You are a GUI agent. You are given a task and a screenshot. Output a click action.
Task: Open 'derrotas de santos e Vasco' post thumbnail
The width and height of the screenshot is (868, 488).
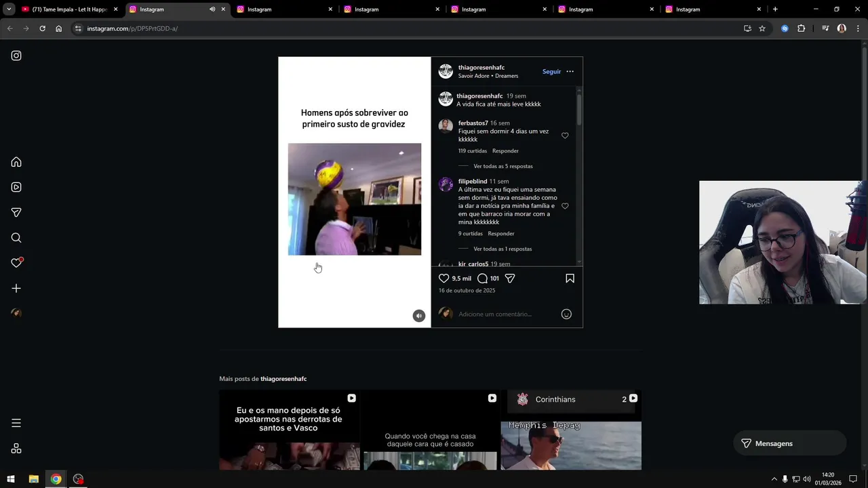pyautogui.click(x=290, y=430)
